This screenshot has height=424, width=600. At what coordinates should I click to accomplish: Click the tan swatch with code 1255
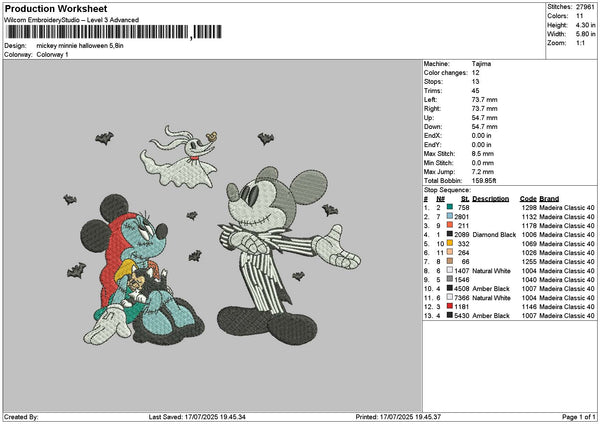[450, 261]
